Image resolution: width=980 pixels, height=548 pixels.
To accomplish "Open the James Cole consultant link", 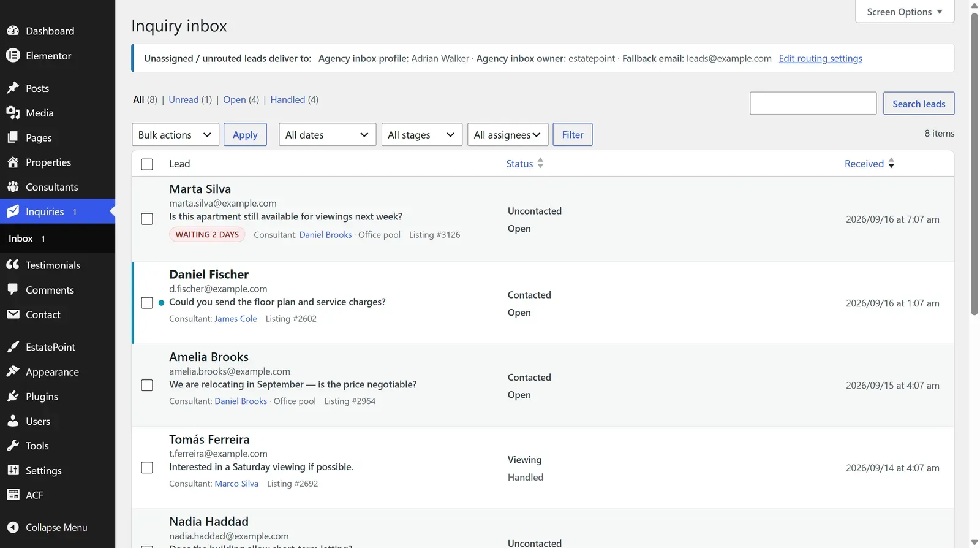I will coord(236,319).
